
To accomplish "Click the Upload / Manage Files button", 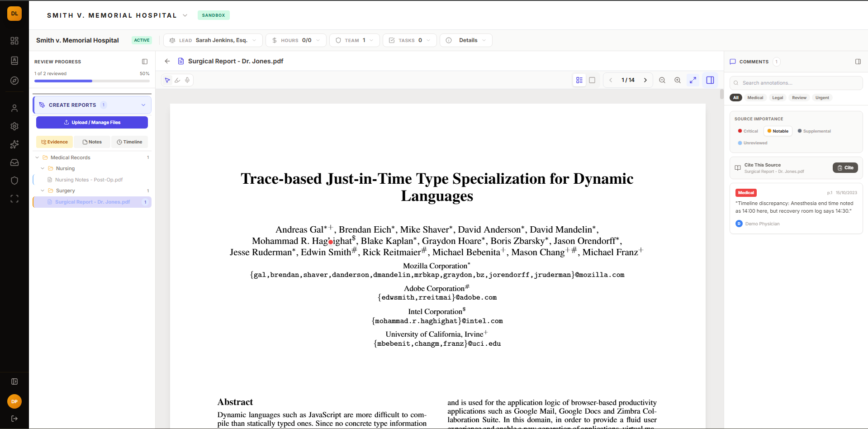I will 92,123.
